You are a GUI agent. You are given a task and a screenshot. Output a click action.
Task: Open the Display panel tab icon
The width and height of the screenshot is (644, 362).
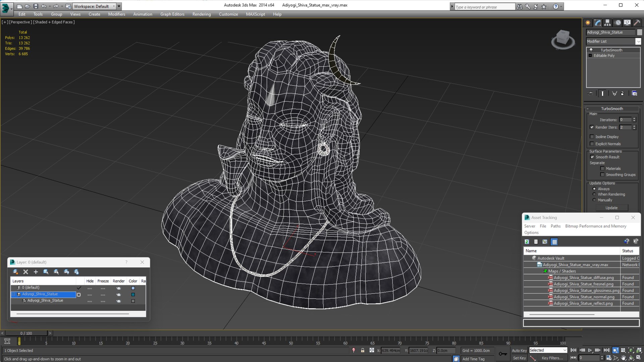[627, 23]
